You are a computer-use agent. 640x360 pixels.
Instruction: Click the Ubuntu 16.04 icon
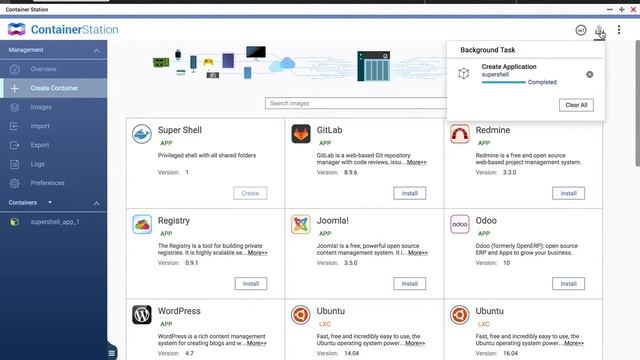(460, 315)
